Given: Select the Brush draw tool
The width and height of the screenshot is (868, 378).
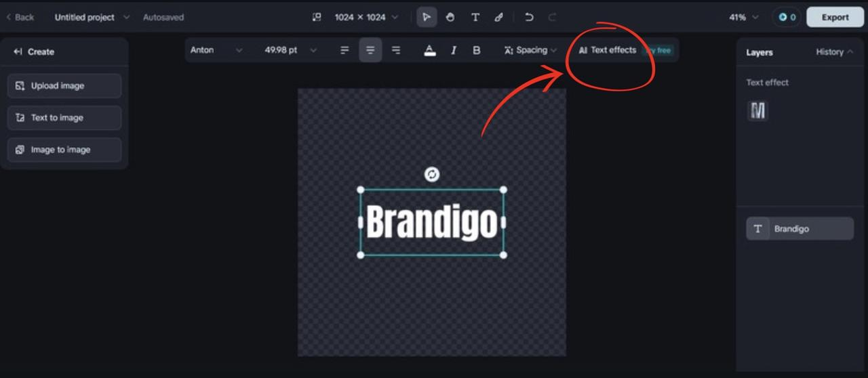Looking at the screenshot, I should coord(499,18).
